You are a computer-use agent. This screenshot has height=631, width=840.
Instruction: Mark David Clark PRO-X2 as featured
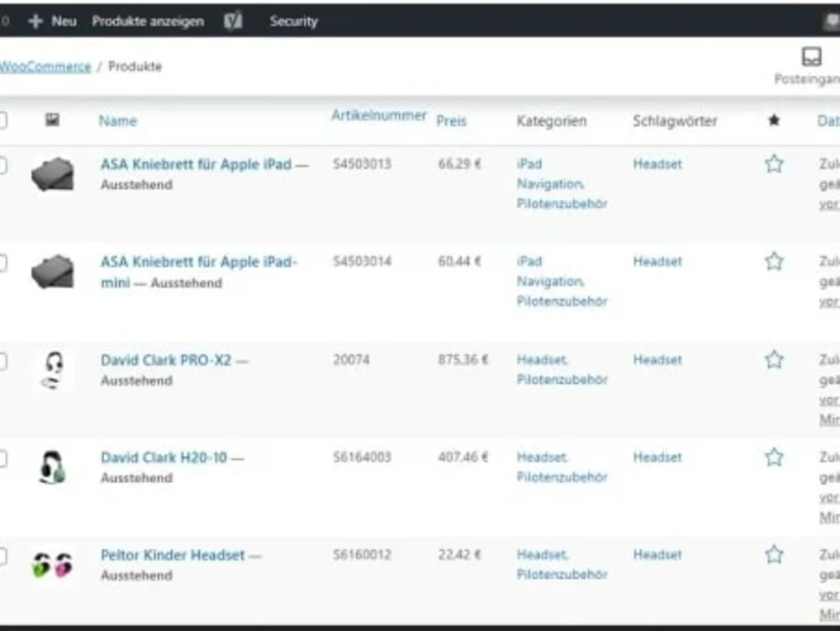tap(774, 360)
